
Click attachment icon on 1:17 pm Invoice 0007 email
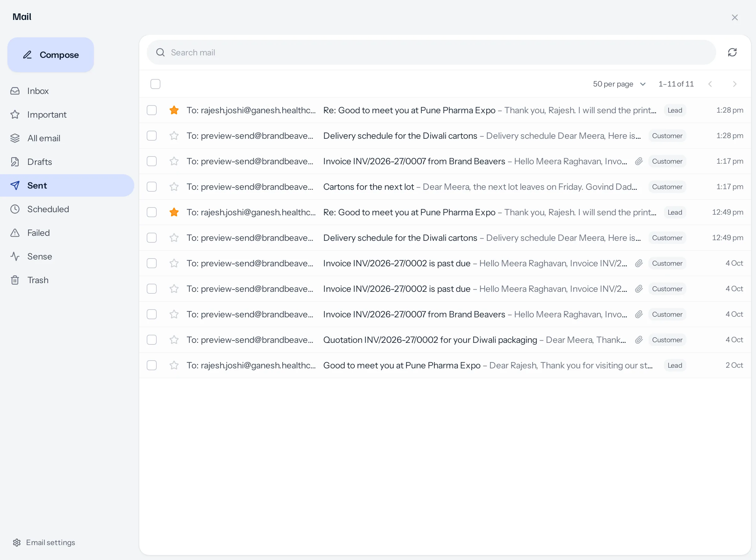click(x=639, y=161)
